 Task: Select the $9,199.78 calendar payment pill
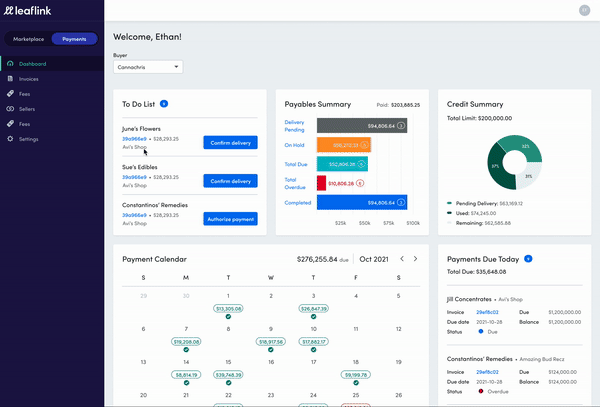click(356, 375)
